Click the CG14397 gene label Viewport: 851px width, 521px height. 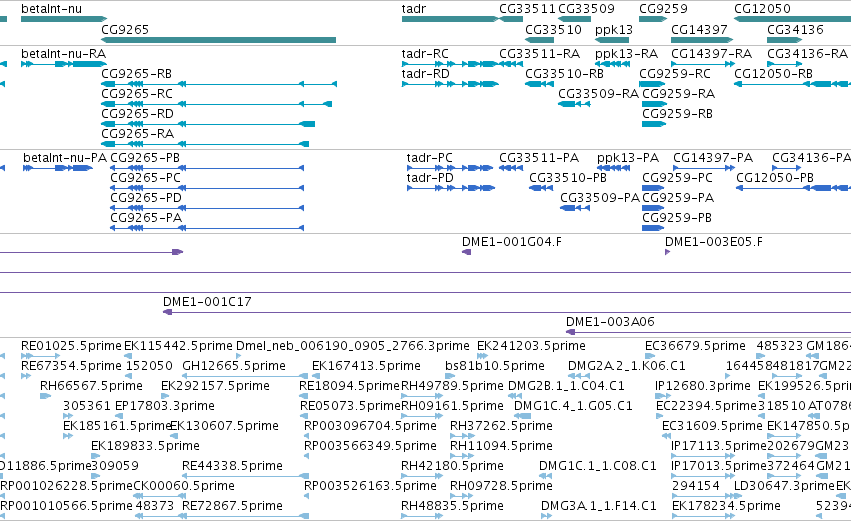coord(699,29)
